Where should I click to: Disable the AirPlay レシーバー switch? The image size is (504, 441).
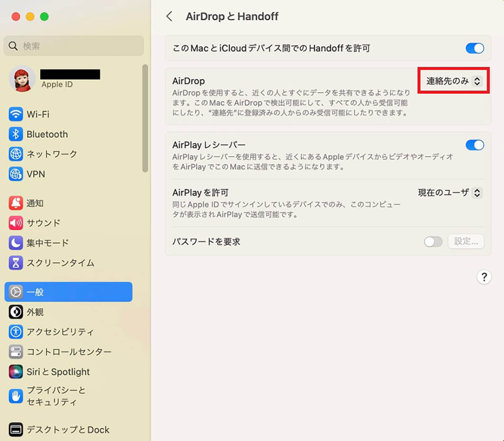475,145
